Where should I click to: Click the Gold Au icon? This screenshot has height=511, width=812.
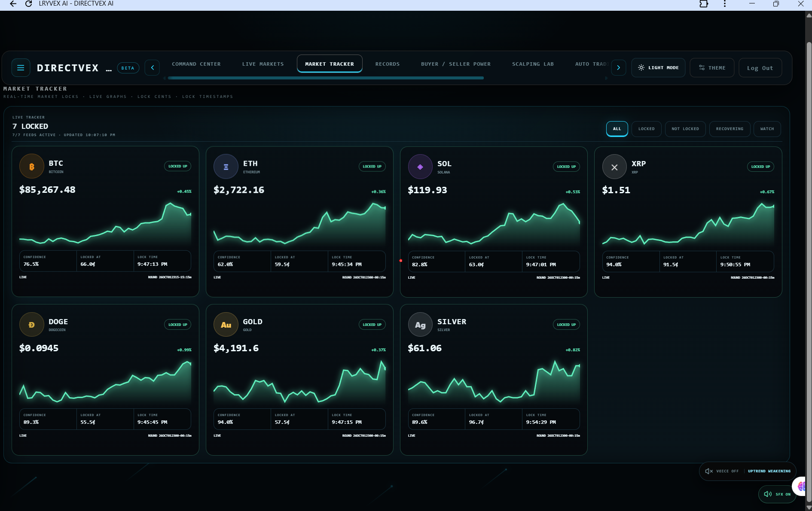click(226, 325)
